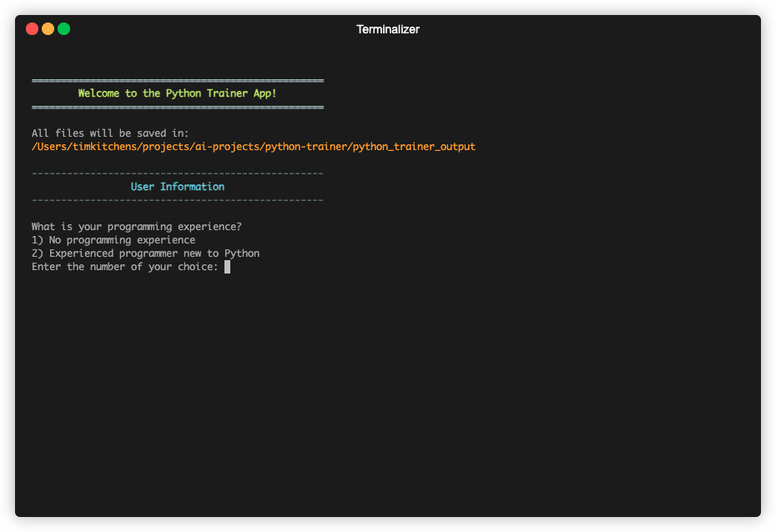Click the 'User Information' section header
Viewport: 776px width, 532px height.
point(177,187)
